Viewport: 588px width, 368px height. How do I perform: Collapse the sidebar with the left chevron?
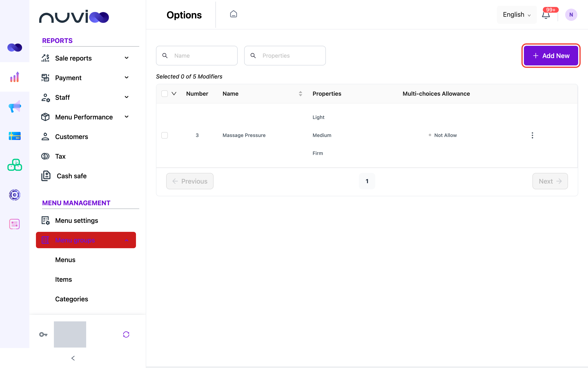(73, 358)
